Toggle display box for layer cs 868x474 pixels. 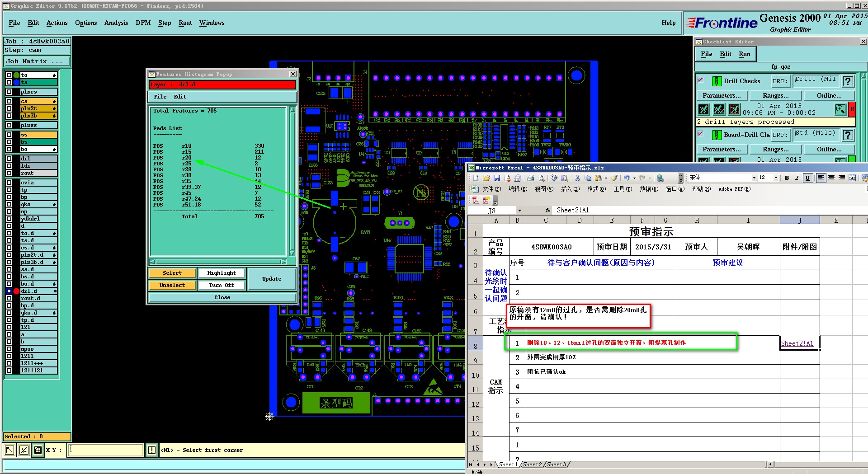[x=9, y=101]
